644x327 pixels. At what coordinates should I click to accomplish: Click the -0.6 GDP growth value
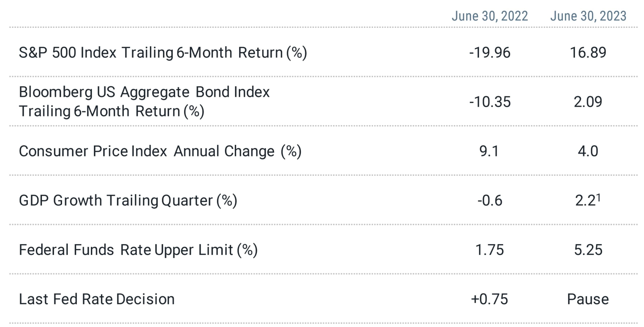(490, 200)
